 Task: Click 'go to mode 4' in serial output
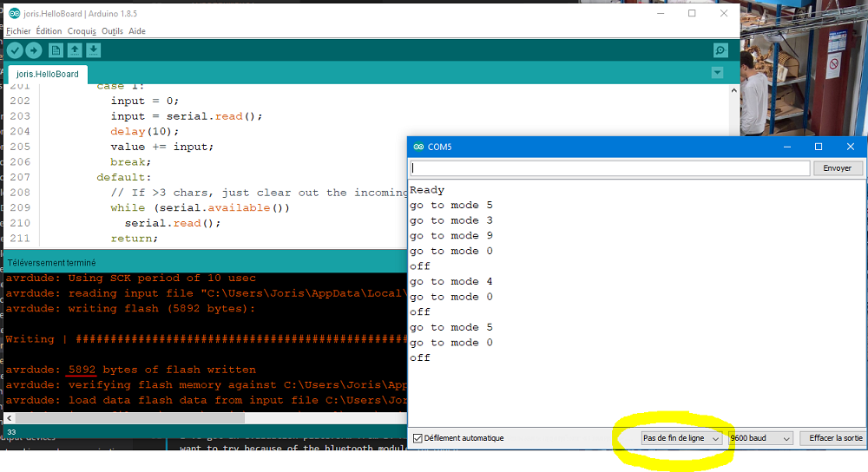click(451, 282)
